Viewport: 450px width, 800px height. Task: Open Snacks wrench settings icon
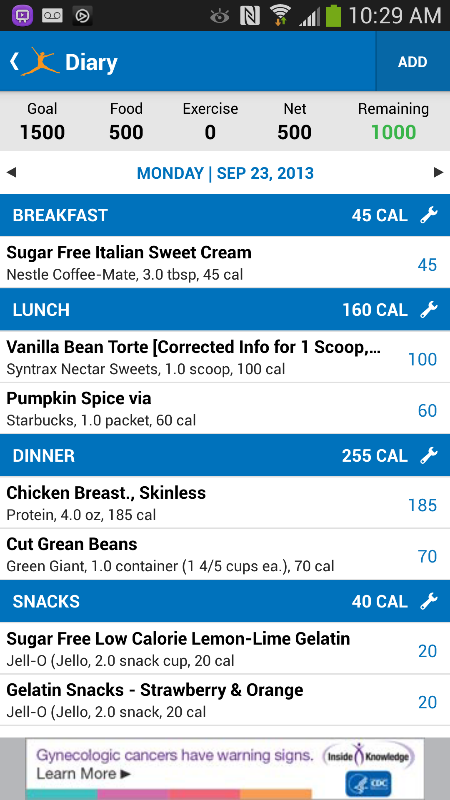[x=429, y=602]
